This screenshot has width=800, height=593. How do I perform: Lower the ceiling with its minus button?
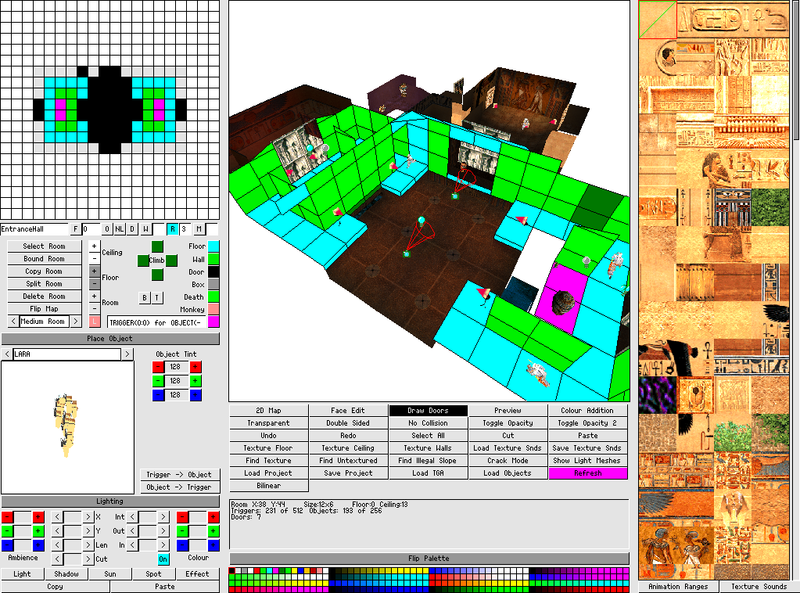(x=94, y=258)
